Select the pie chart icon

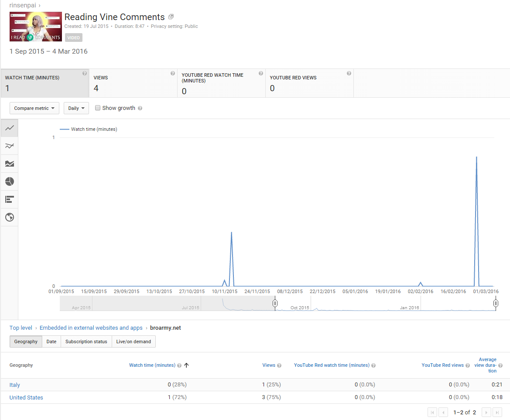9,181
